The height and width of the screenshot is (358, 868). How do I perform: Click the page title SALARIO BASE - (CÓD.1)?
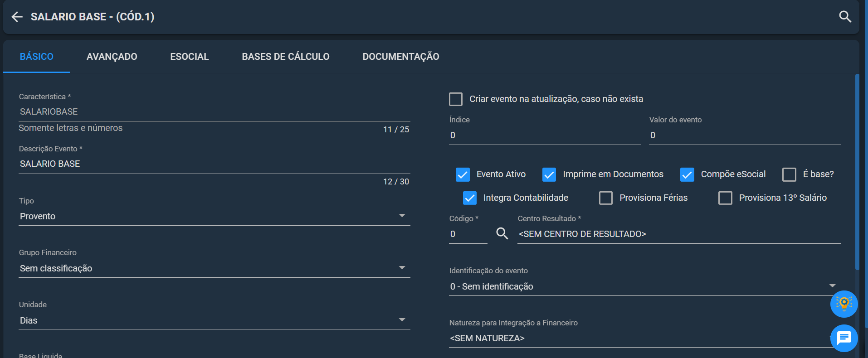(93, 17)
